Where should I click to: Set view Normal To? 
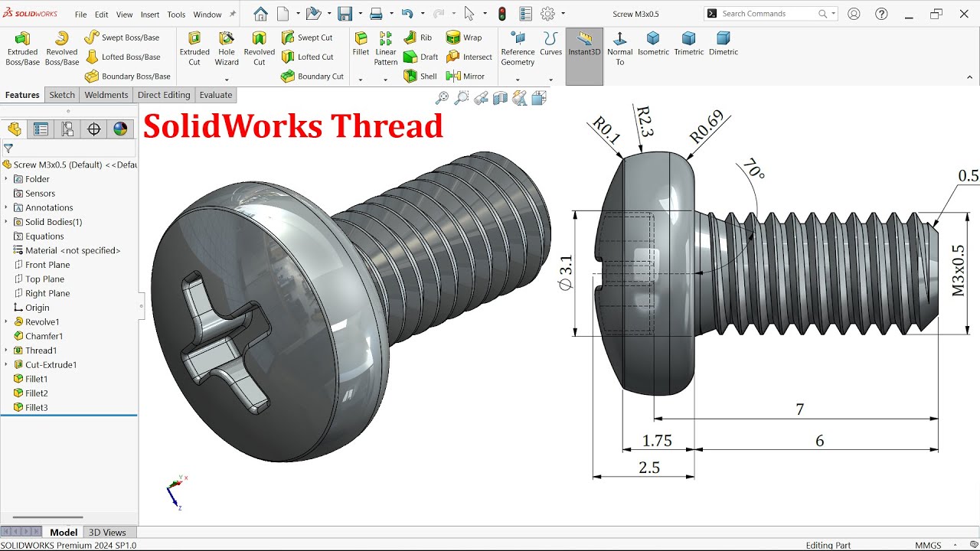(x=619, y=48)
